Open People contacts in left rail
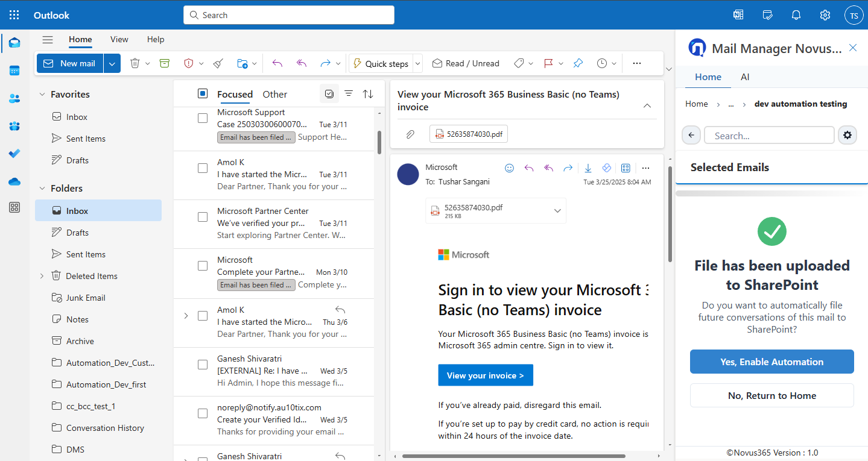The height and width of the screenshot is (461, 868). pos(14,98)
